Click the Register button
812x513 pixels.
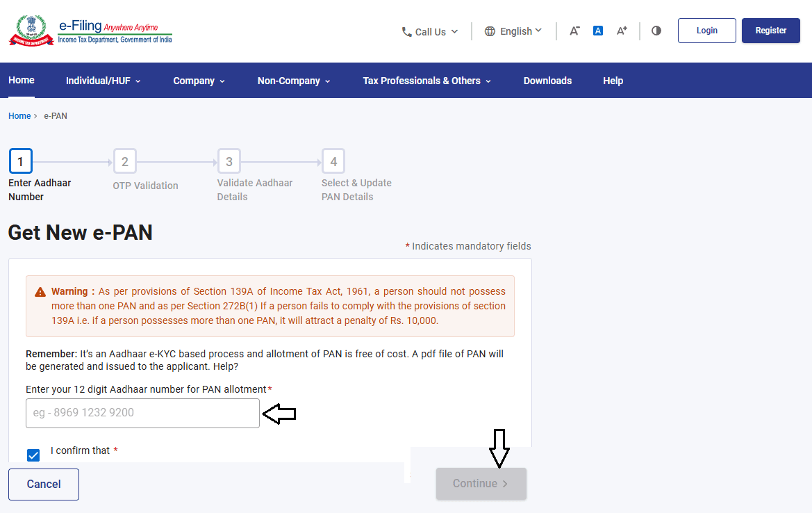click(770, 30)
